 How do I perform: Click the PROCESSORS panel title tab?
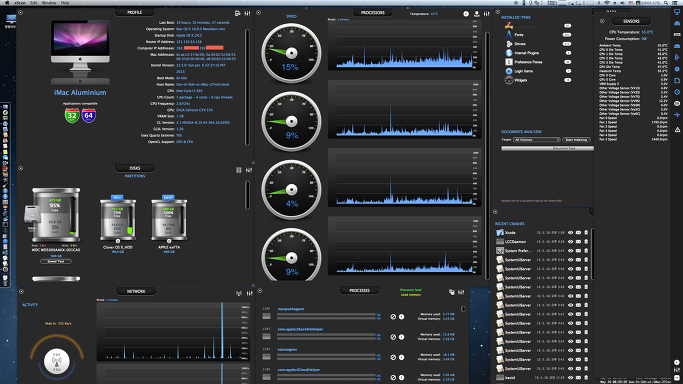(373, 13)
